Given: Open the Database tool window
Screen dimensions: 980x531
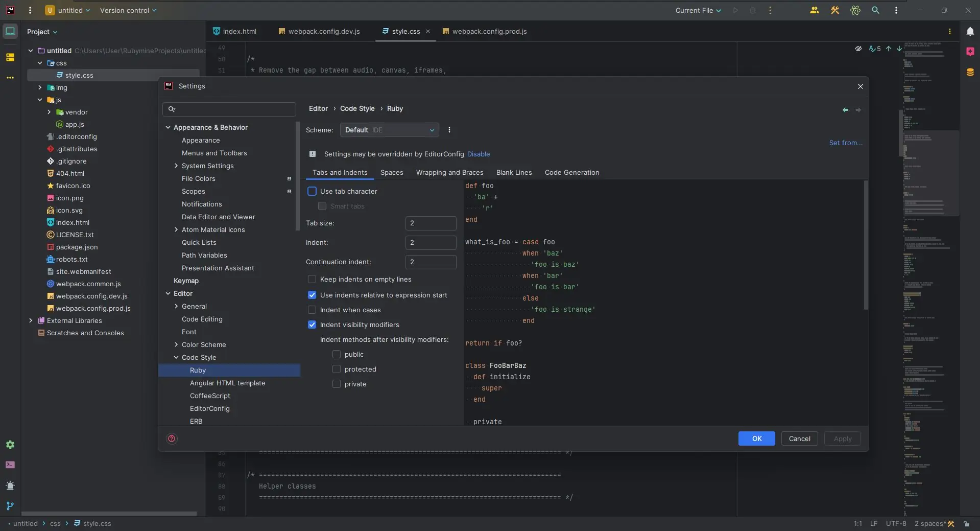Looking at the screenshot, I should tap(970, 73).
